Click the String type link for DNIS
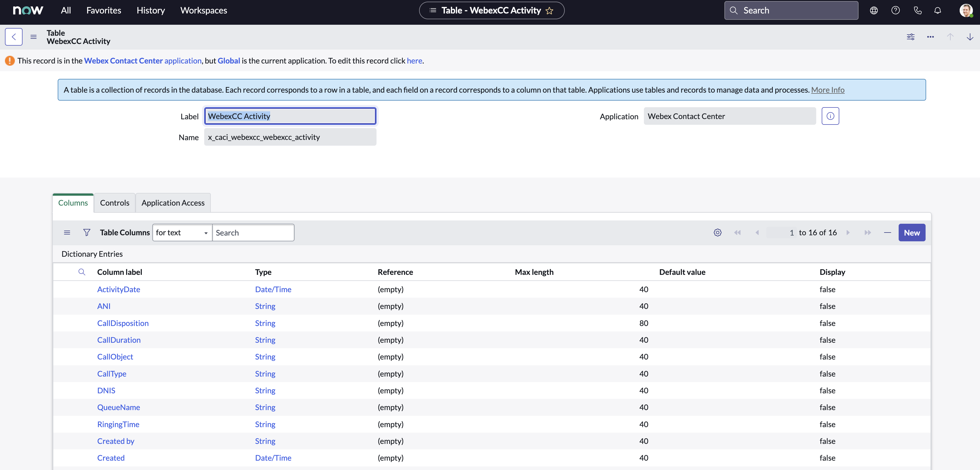The height and width of the screenshot is (470, 980). pos(265,391)
